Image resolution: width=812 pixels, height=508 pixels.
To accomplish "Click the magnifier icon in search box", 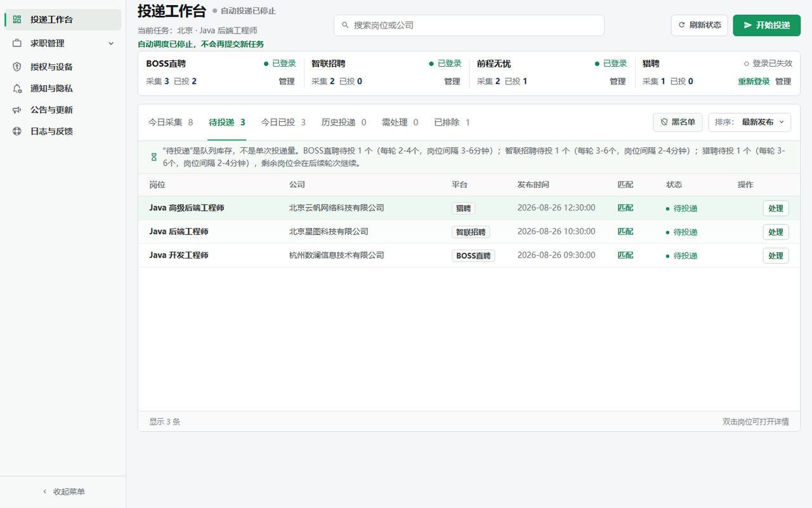I will tap(345, 25).
